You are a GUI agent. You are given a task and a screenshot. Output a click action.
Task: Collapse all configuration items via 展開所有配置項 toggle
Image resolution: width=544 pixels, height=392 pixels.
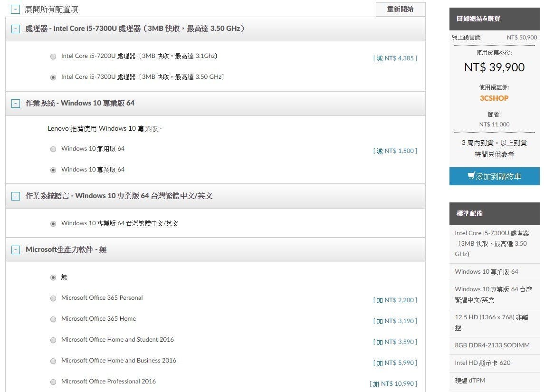click(x=15, y=9)
